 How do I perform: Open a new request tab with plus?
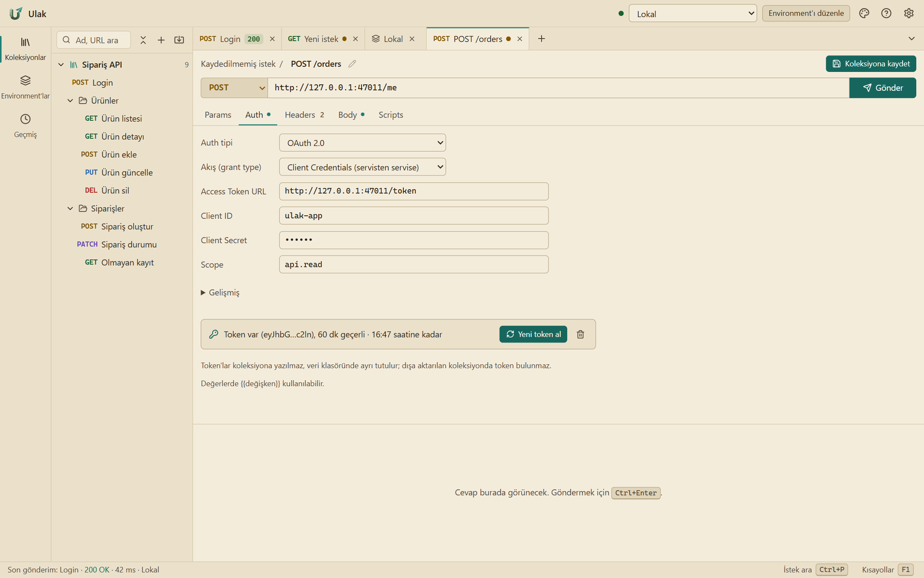(x=542, y=39)
